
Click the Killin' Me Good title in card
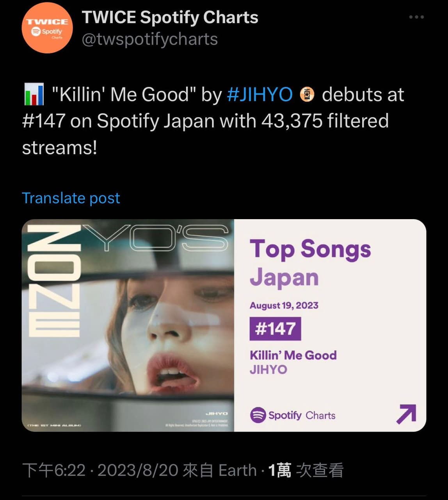coord(293,355)
